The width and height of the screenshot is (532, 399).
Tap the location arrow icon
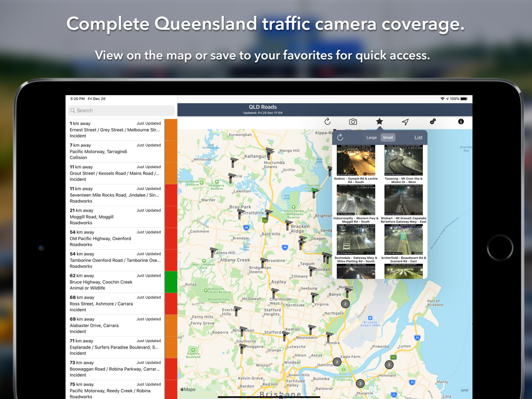[405, 122]
